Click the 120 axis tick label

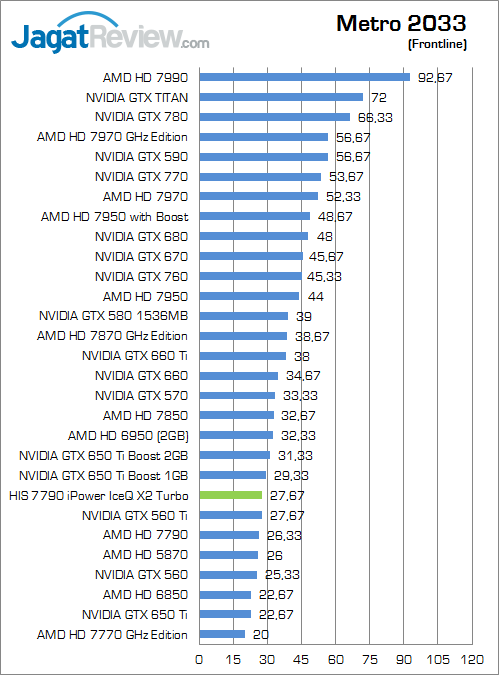coord(472,660)
